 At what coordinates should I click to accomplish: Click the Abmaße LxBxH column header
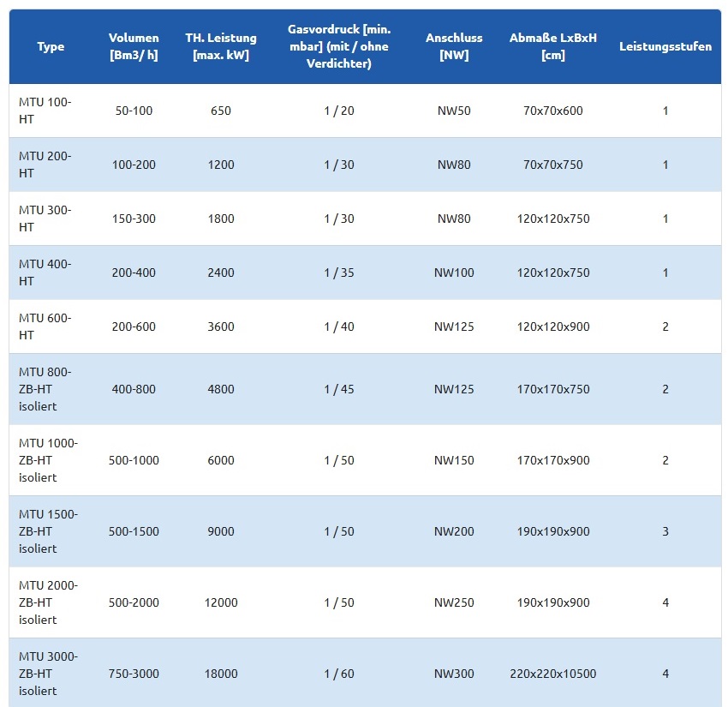click(552, 46)
